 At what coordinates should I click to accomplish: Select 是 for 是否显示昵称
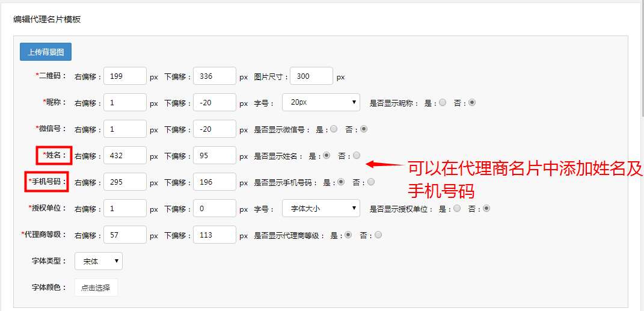tap(443, 102)
